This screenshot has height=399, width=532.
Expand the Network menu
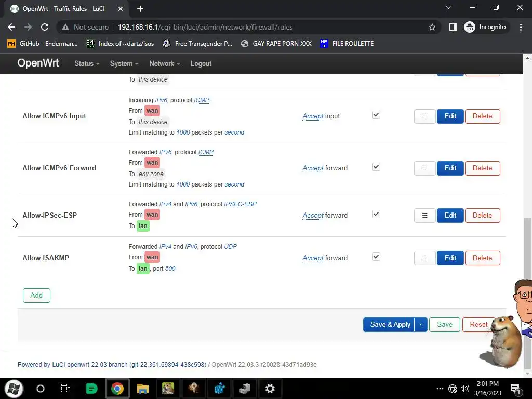(165, 63)
